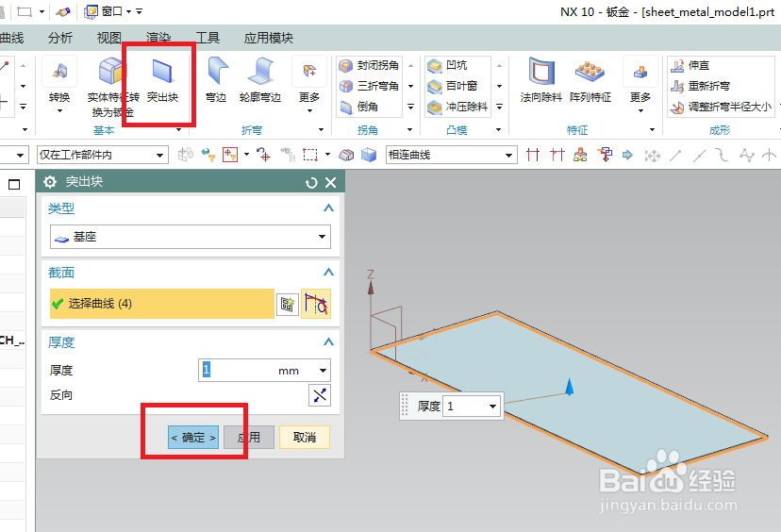This screenshot has width=781, height=532.
Task: Click the 重新折弯 rebend tool
Action: click(x=700, y=86)
